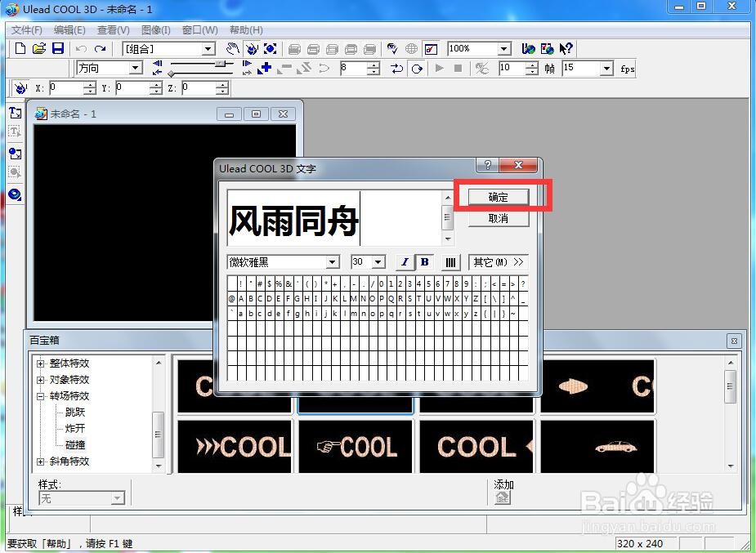
Task: Toggle bold in text dialog
Action: click(425, 262)
